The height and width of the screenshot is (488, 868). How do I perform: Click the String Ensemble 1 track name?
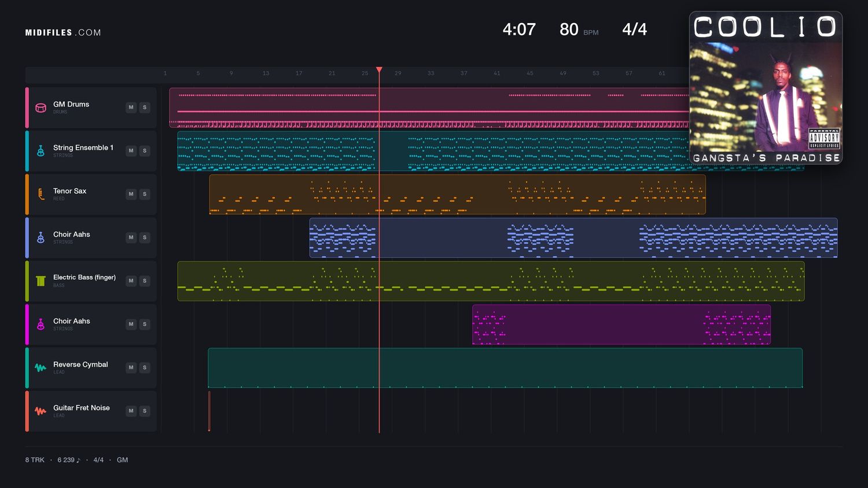point(83,148)
